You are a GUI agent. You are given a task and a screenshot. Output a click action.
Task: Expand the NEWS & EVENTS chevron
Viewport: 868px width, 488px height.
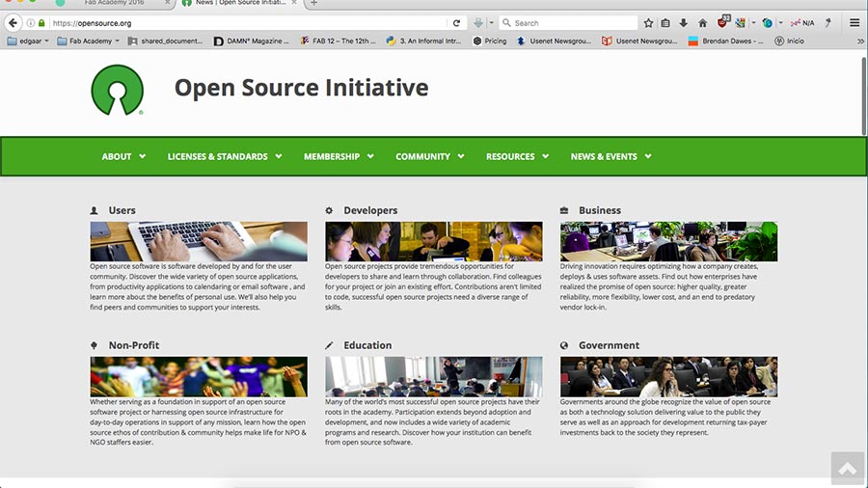coord(648,156)
